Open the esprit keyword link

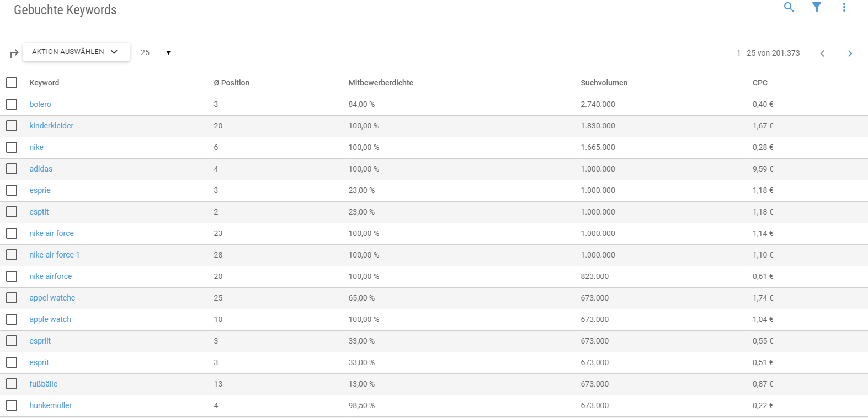coord(39,362)
